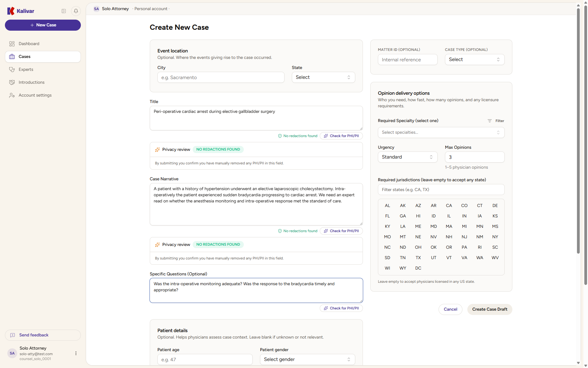The image size is (588, 368).
Task: Click the Patient age field
Action: point(205,359)
